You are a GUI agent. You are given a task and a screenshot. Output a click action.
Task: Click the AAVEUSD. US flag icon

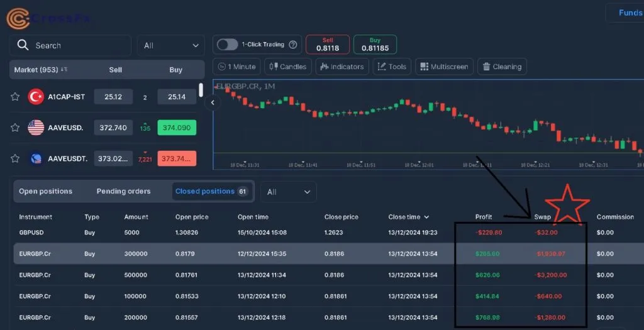pyautogui.click(x=36, y=128)
